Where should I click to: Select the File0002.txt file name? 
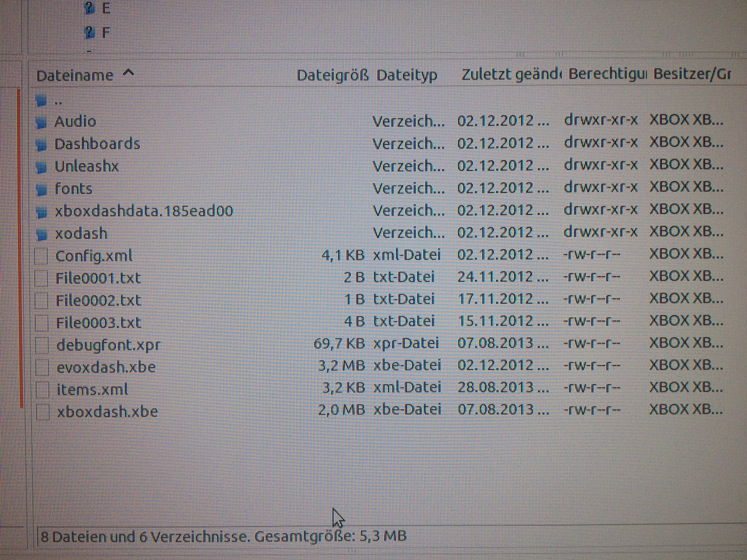[x=98, y=300]
